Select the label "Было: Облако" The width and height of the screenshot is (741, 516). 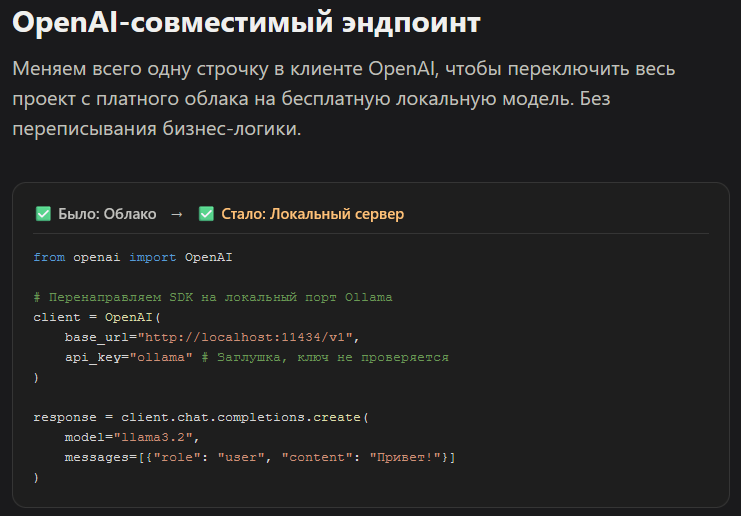click(x=107, y=214)
